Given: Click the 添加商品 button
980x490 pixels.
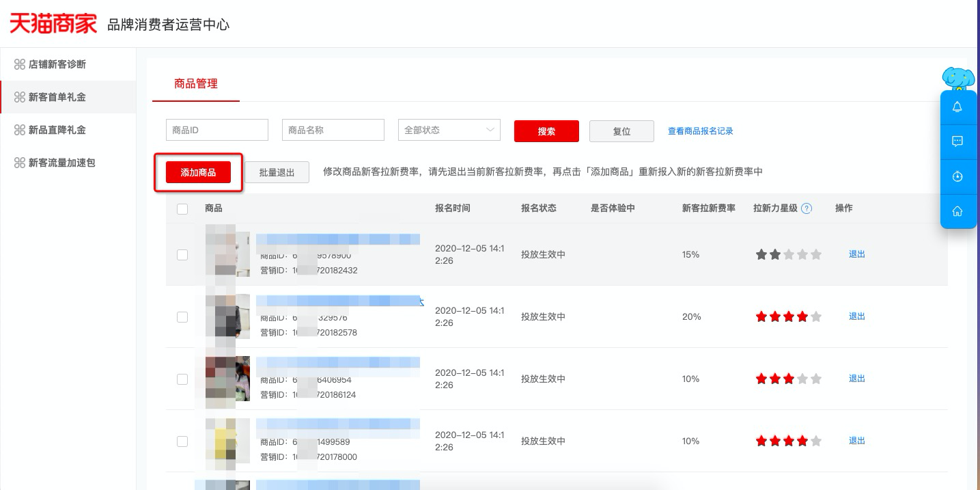Looking at the screenshot, I should tap(198, 173).
